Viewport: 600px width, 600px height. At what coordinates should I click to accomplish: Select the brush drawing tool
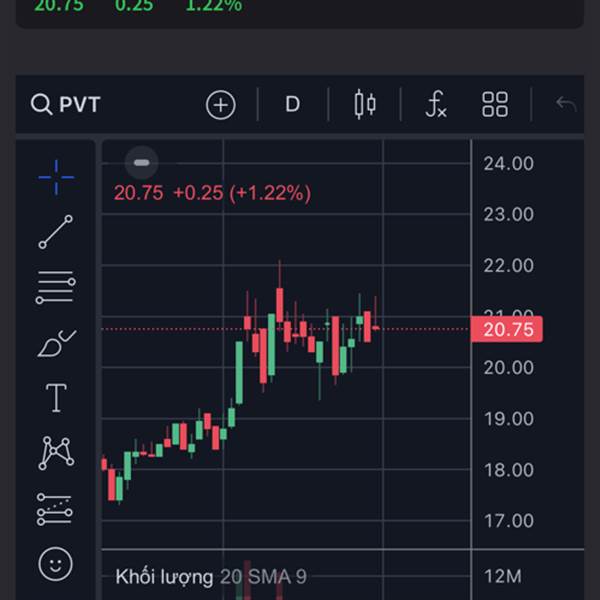pyautogui.click(x=56, y=344)
